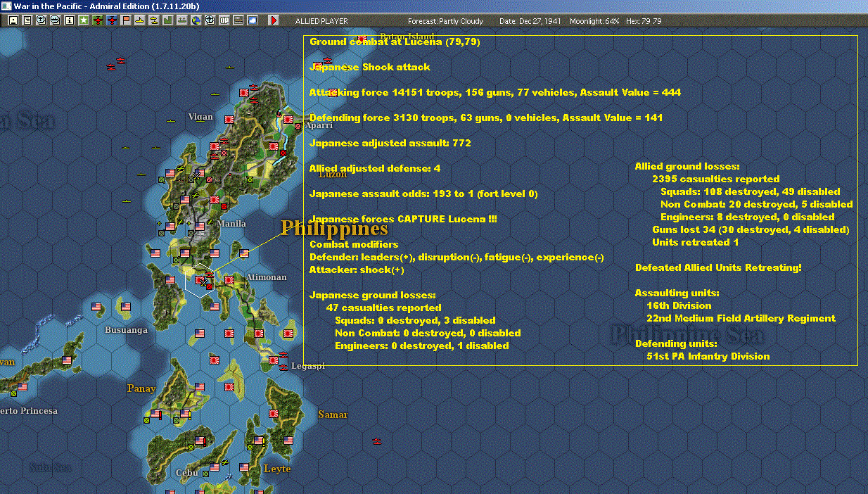Image resolution: width=868 pixels, height=494 pixels.
Task: Click '2395 casualties reported' line
Action: 716,179
